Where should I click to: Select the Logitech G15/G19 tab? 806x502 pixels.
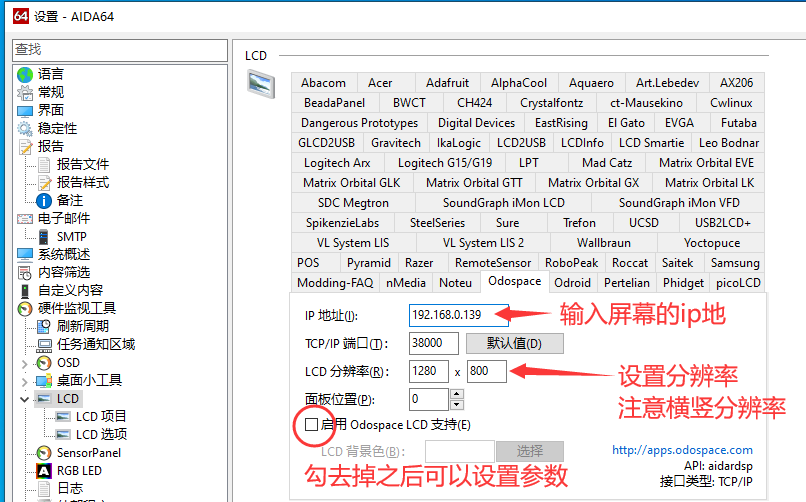(445, 163)
